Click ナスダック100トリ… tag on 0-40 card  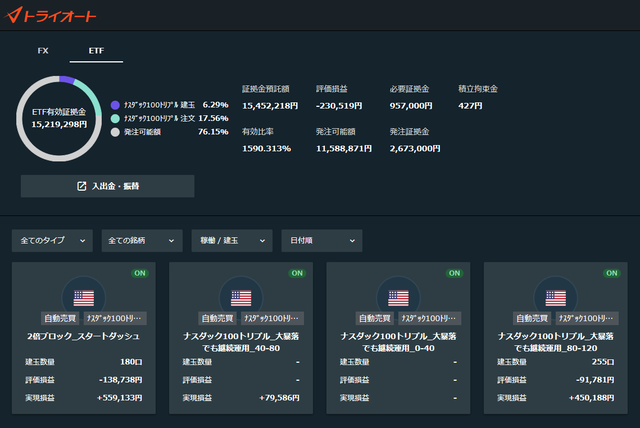(x=429, y=318)
